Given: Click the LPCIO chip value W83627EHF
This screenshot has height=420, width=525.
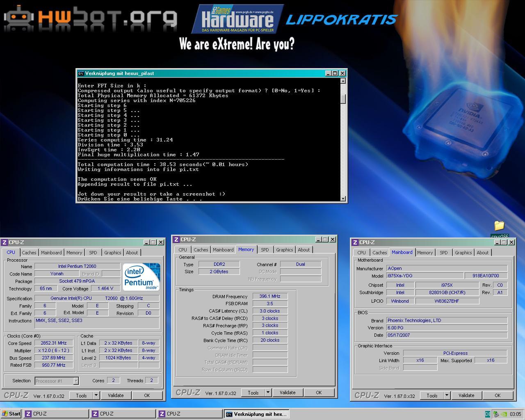Looking at the screenshot, I should tap(447, 301).
